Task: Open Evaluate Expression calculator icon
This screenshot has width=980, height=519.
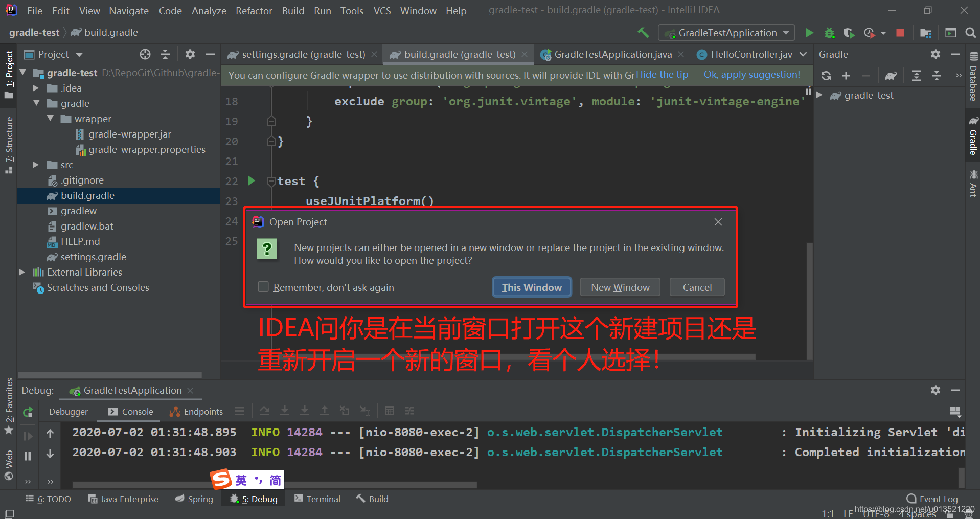Action: tap(390, 411)
